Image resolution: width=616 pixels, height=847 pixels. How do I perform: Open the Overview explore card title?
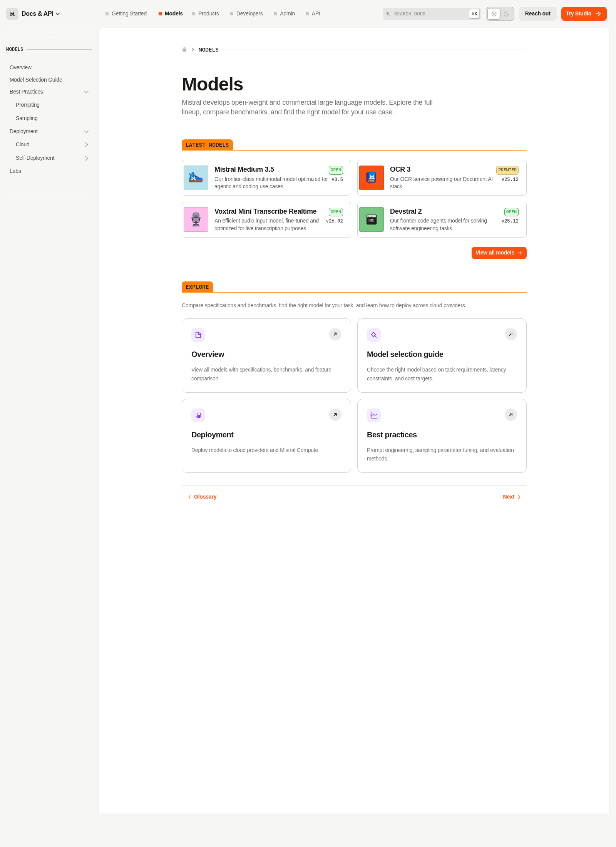point(208,354)
